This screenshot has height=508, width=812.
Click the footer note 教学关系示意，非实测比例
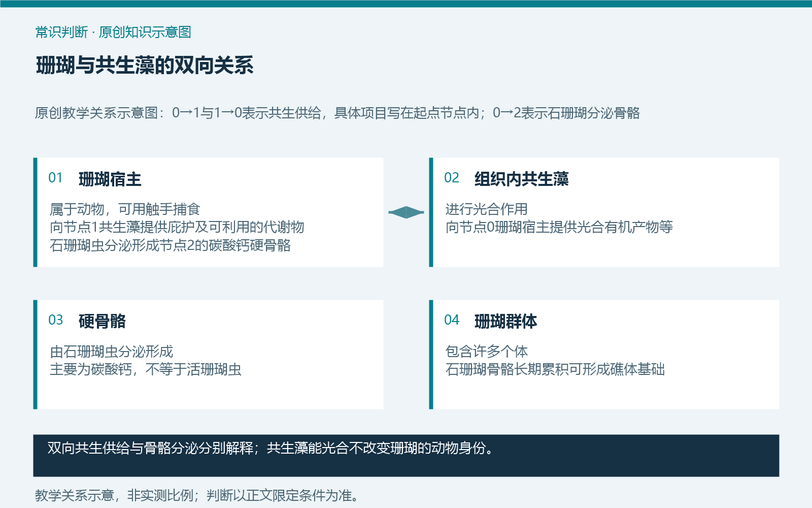[114, 495]
